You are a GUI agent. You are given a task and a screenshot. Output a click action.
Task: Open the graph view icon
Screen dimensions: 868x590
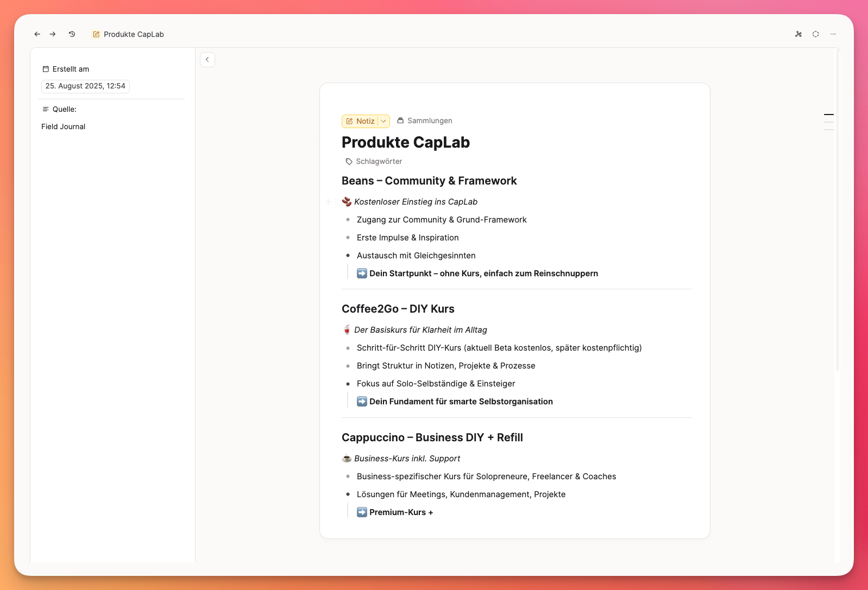click(798, 34)
